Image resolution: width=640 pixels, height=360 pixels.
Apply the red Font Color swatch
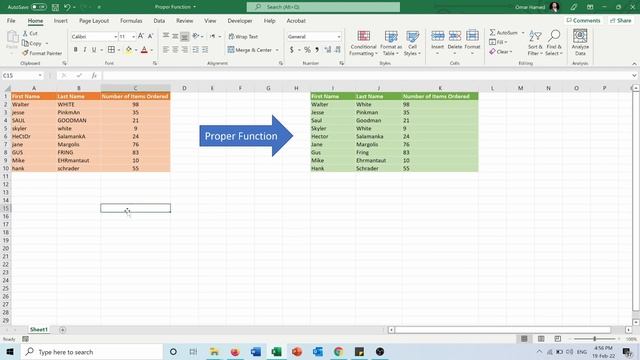pyautogui.click(x=144, y=50)
